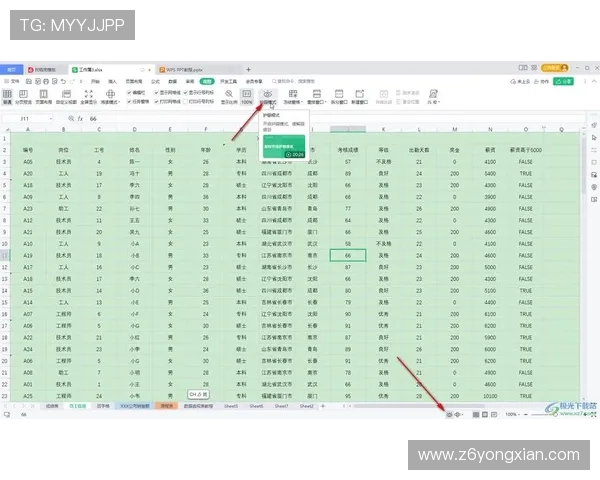Open the Insert (插入) ribbon tab
The image size is (600, 480).
(112, 80)
